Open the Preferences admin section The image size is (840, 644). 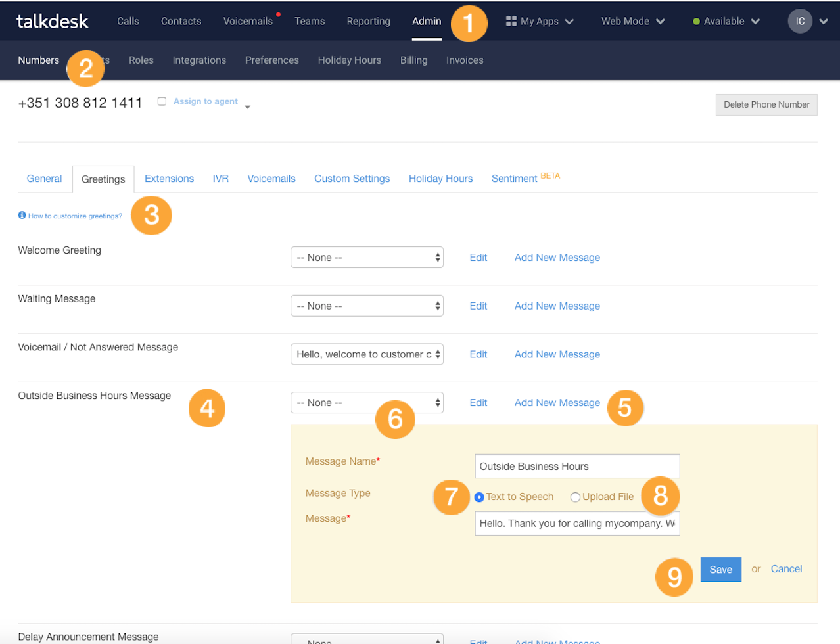click(x=272, y=60)
